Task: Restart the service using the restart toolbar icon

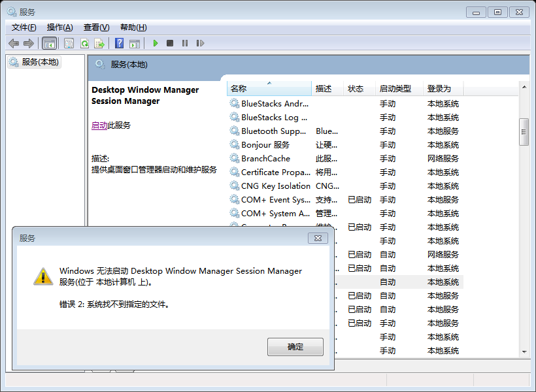Action: (x=201, y=43)
